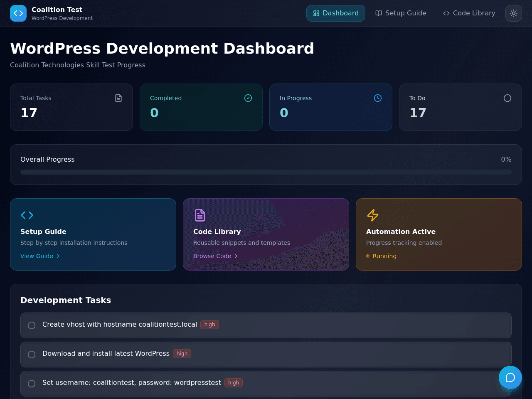
Task: Open the Code Library tab
Action: [469, 13]
